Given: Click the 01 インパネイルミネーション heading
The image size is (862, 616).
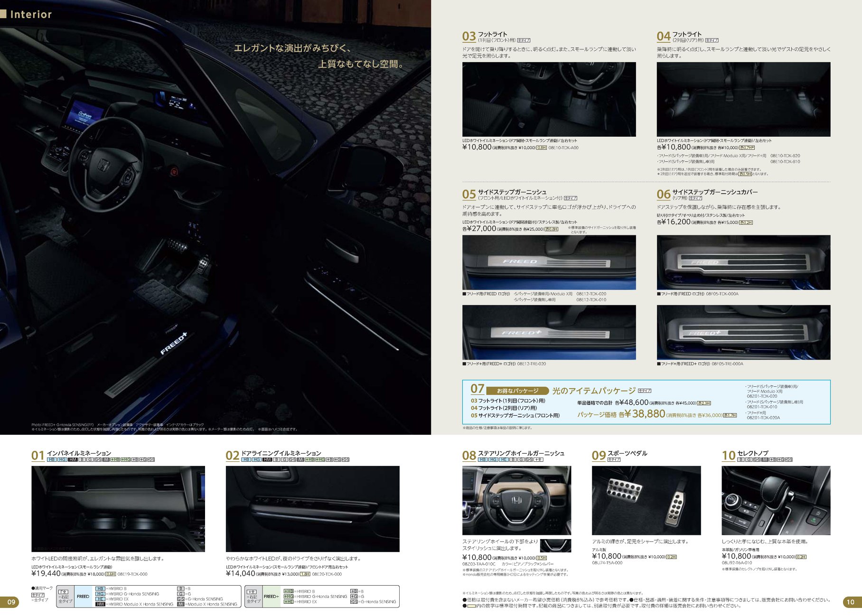Looking at the screenshot, I should click(x=71, y=455).
